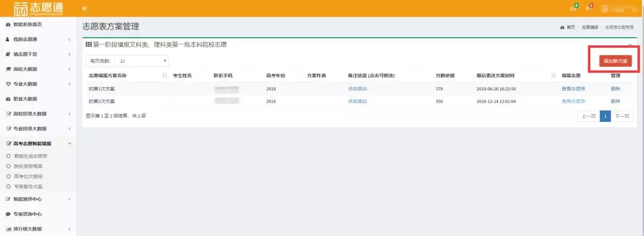Collapse the 高考志愿智能填报 sidebar section
The height and width of the screenshot is (236, 644).
tap(39, 143)
